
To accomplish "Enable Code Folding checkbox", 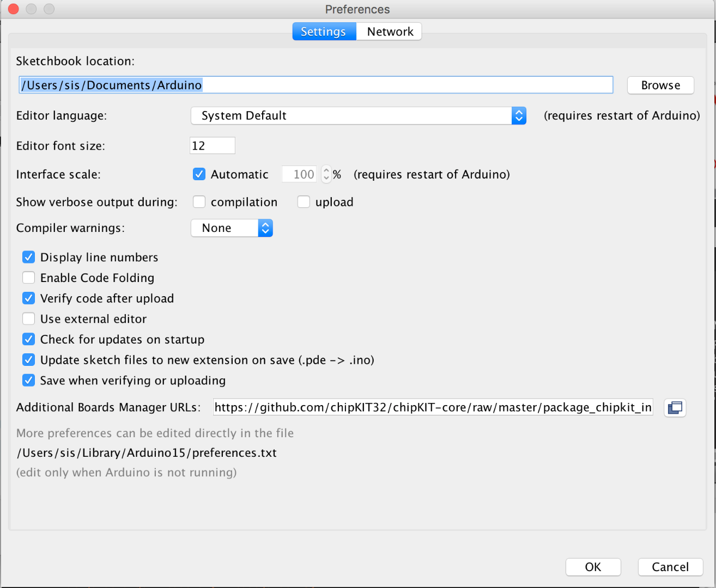I will point(28,278).
